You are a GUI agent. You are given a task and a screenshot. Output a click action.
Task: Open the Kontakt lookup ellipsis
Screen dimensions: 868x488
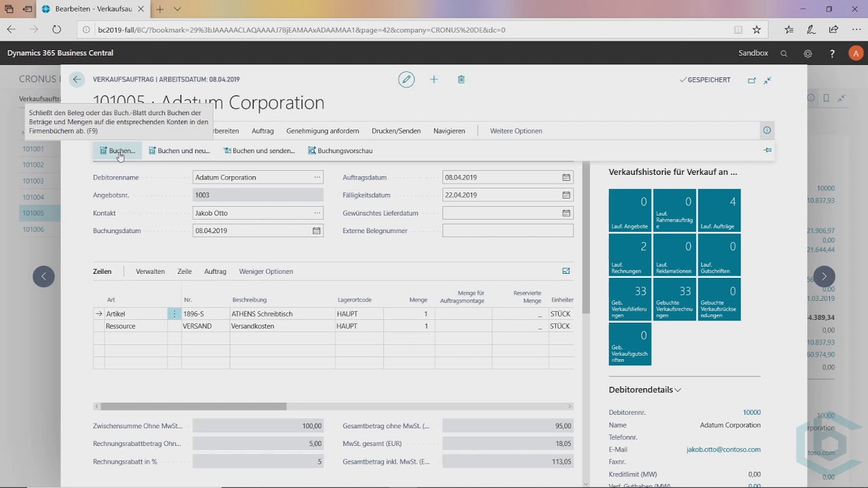tap(317, 213)
